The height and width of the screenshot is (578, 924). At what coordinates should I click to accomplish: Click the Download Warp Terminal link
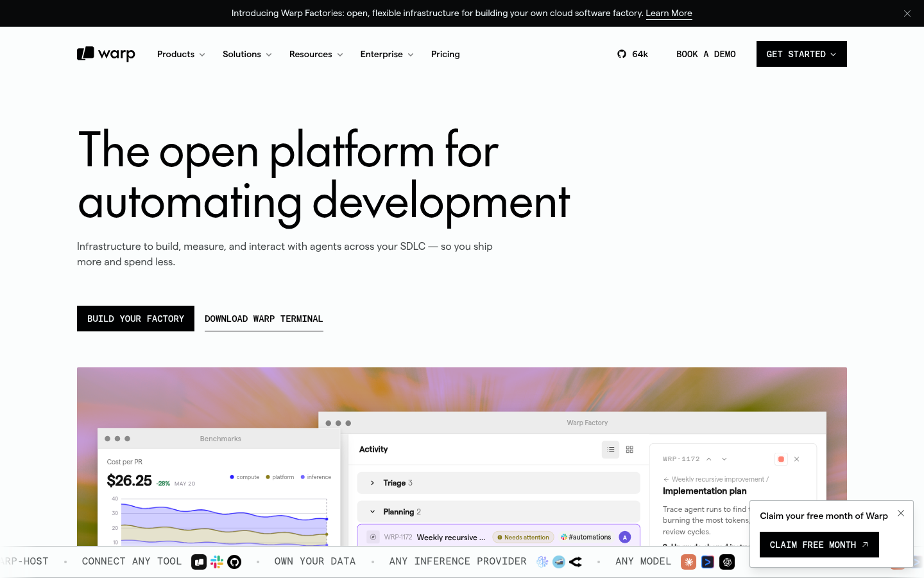pyautogui.click(x=264, y=319)
